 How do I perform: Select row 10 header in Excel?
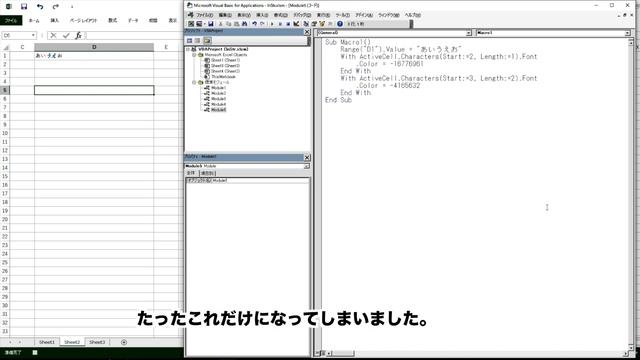click(x=5, y=133)
